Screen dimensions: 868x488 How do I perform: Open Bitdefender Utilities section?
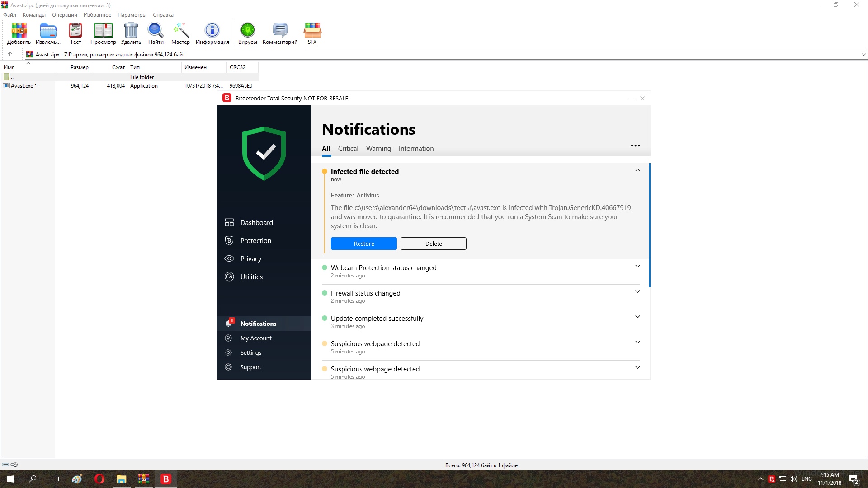tap(251, 277)
